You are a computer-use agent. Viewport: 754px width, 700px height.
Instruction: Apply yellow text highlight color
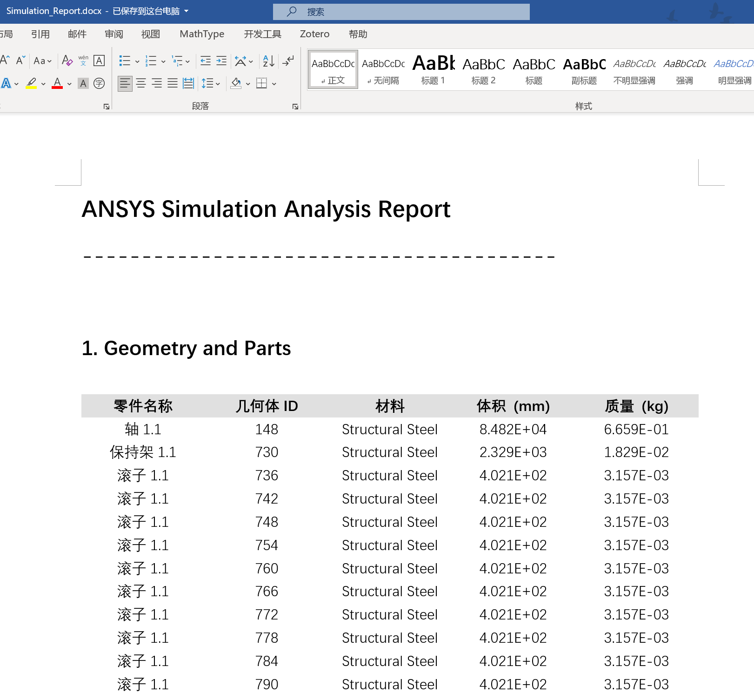(32, 83)
